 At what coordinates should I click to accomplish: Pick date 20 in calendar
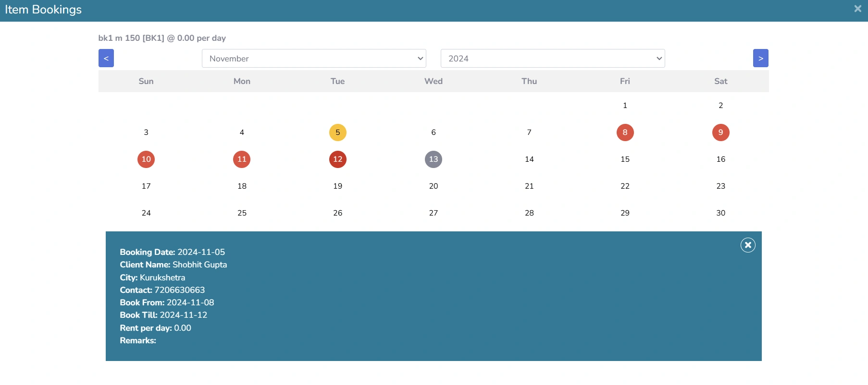pyautogui.click(x=434, y=186)
